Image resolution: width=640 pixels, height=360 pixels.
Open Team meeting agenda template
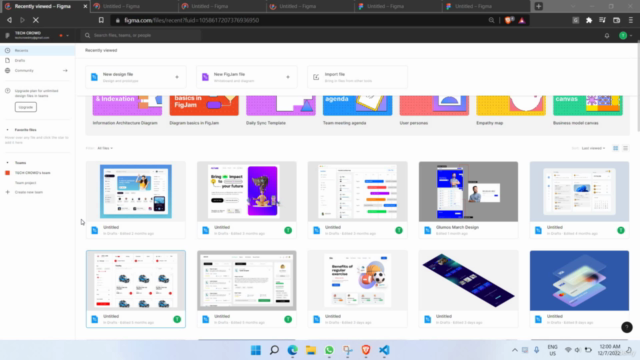click(x=358, y=110)
